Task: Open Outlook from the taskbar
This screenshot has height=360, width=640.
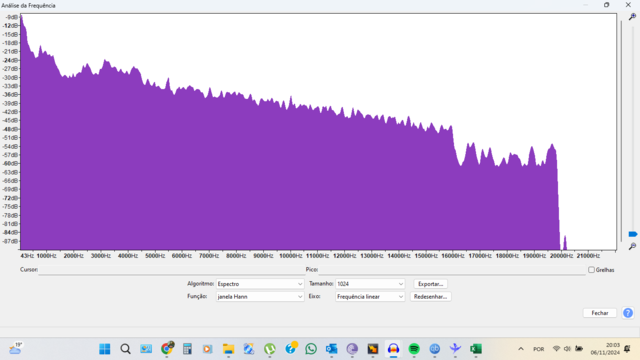Action: (331, 349)
